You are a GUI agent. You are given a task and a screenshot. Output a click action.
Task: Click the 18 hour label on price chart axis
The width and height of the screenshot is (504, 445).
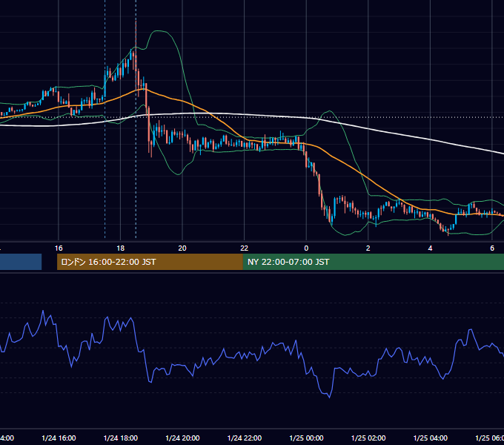click(121, 248)
